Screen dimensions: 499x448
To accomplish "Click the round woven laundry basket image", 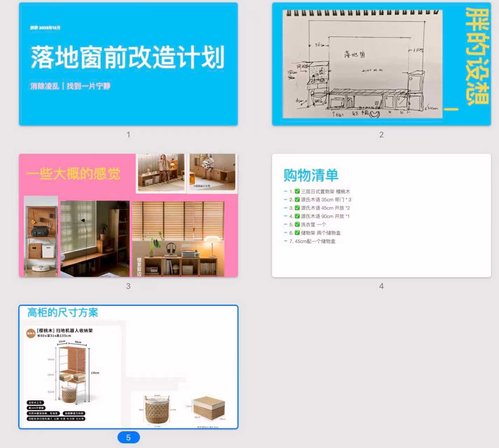I will point(157,409).
